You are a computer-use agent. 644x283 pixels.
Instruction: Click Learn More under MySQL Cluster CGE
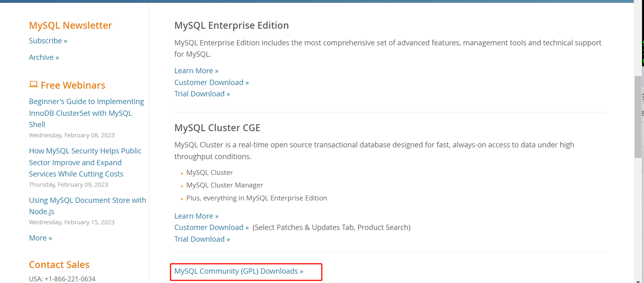pos(196,216)
